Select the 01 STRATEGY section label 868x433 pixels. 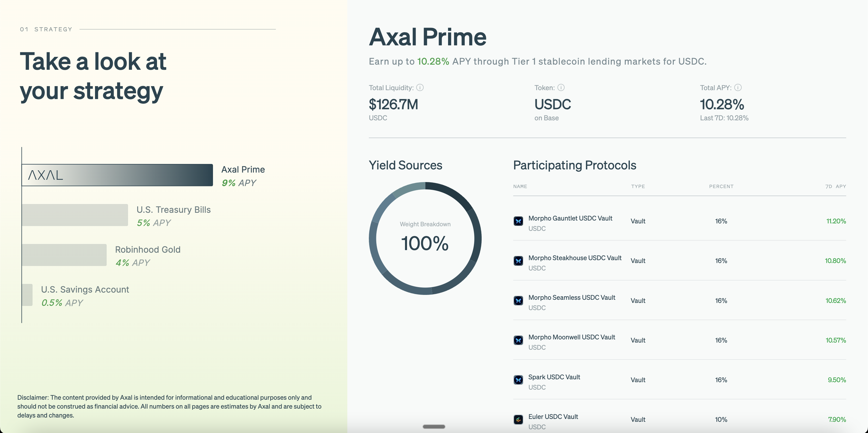[46, 29]
